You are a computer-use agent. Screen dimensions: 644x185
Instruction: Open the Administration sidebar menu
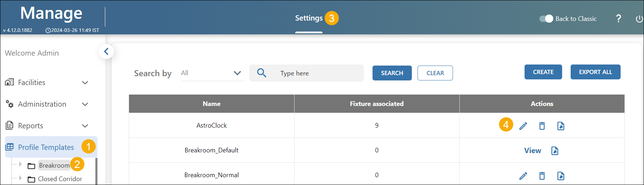42,104
